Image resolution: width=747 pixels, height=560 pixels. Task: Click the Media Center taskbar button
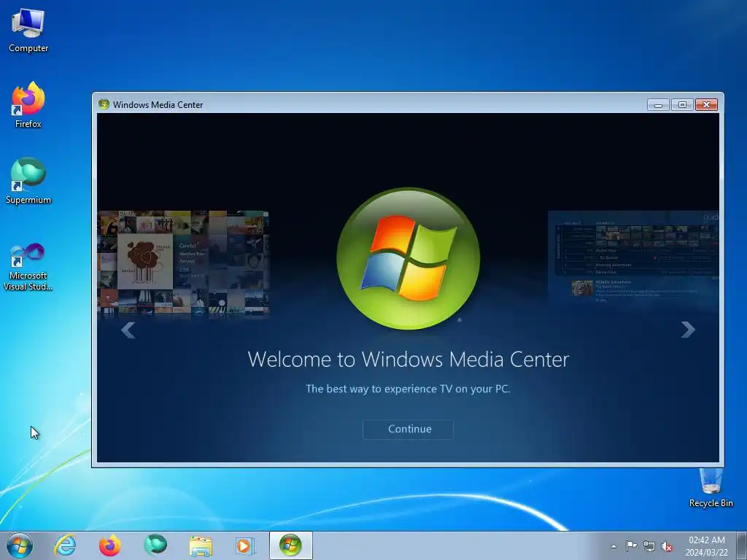pyautogui.click(x=290, y=545)
